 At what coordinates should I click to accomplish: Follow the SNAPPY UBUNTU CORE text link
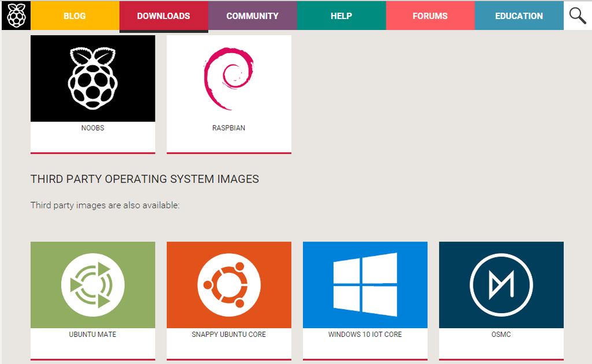(229, 334)
